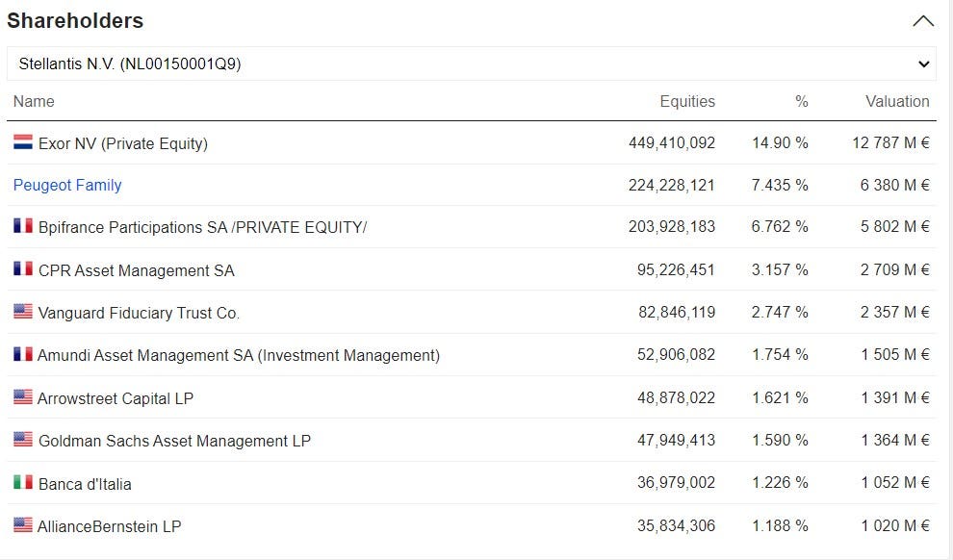Click the French flag next to Amundi Asset Management
The image size is (953, 560).
coord(23,353)
